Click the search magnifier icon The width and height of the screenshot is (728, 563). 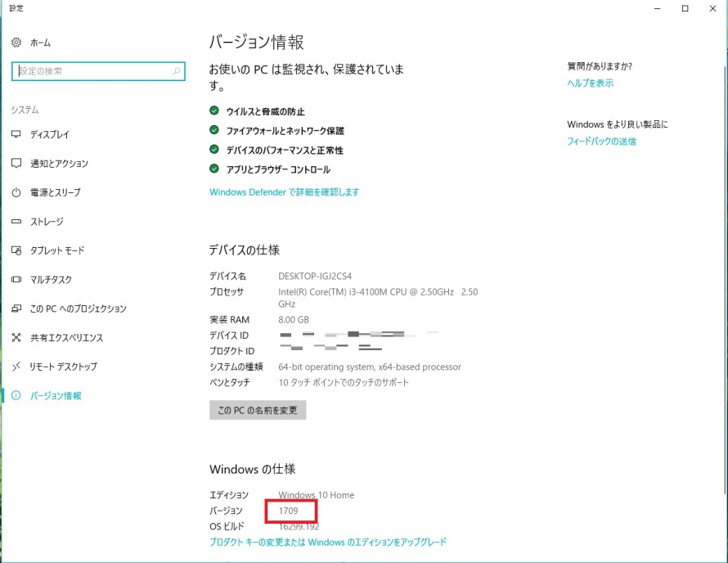[177, 71]
